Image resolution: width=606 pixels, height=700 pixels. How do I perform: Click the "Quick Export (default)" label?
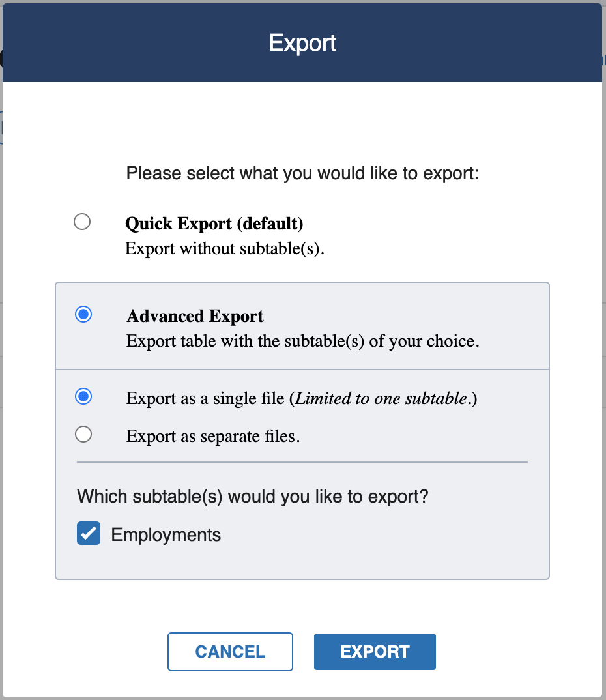[214, 224]
